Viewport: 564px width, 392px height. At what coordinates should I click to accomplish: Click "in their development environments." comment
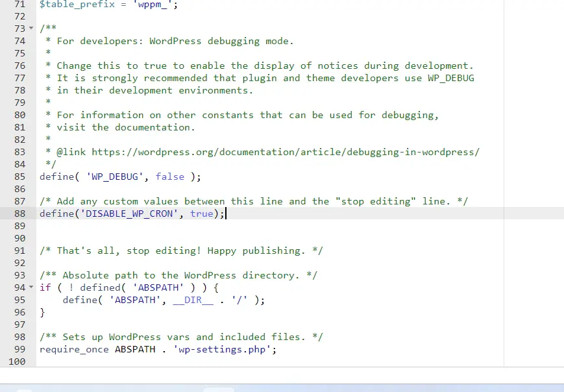[155, 90]
